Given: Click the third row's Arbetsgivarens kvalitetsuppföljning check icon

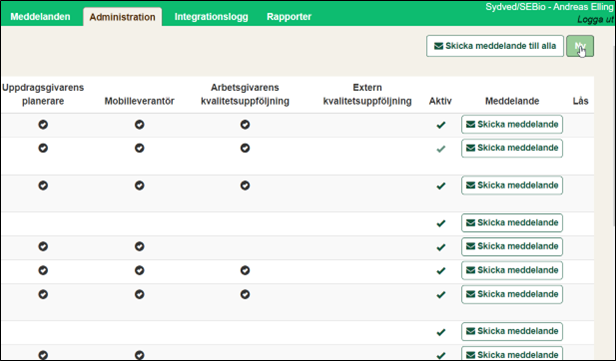Looking at the screenshot, I should coord(245,185).
